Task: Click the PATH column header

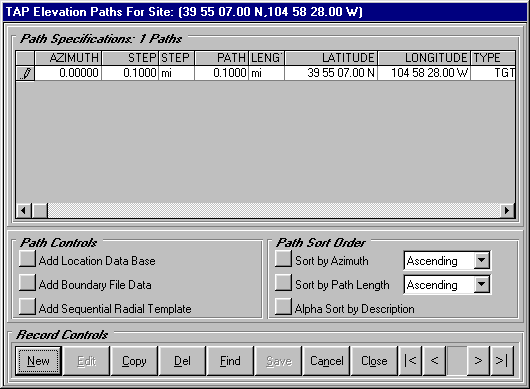Action: point(221,58)
